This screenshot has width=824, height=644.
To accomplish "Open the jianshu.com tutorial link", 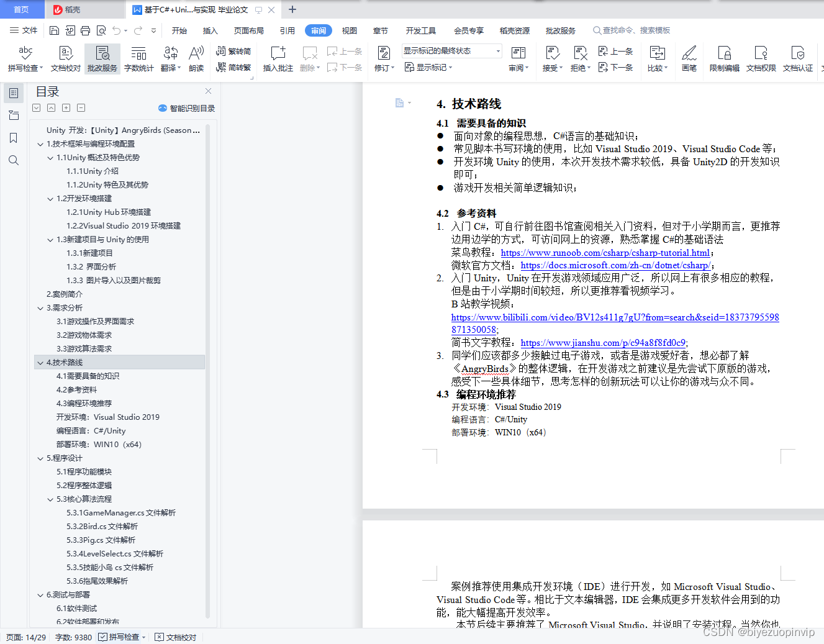I will (x=604, y=343).
